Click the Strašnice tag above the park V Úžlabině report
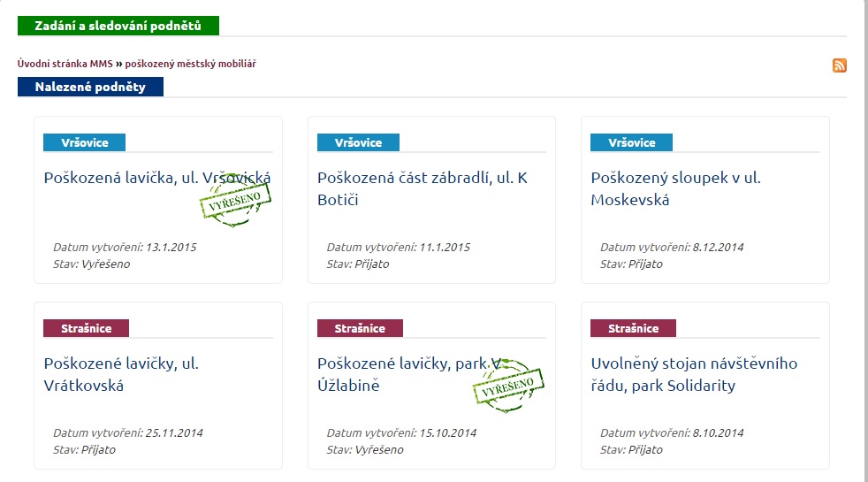Image resolution: width=868 pixels, height=482 pixels. (x=360, y=328)
